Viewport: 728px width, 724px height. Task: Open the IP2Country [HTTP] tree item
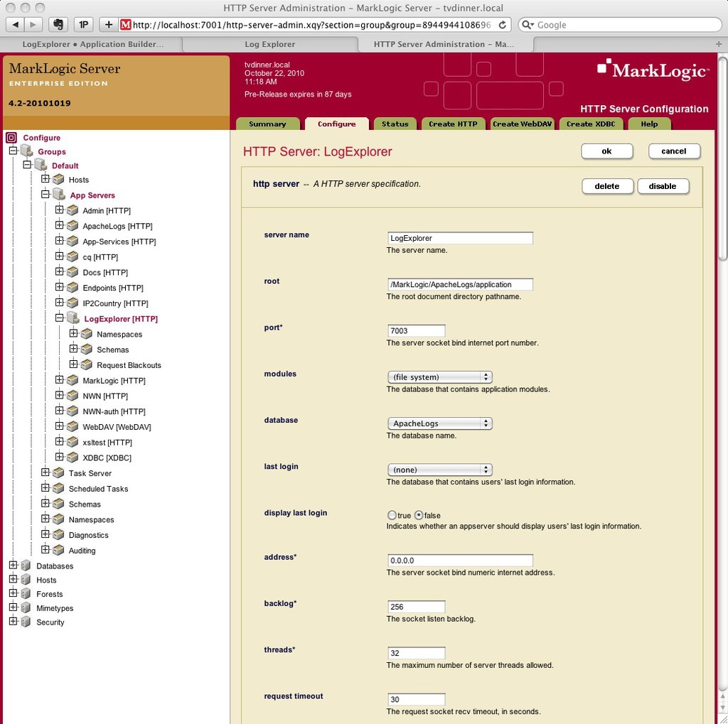click(x=115, y=303)
